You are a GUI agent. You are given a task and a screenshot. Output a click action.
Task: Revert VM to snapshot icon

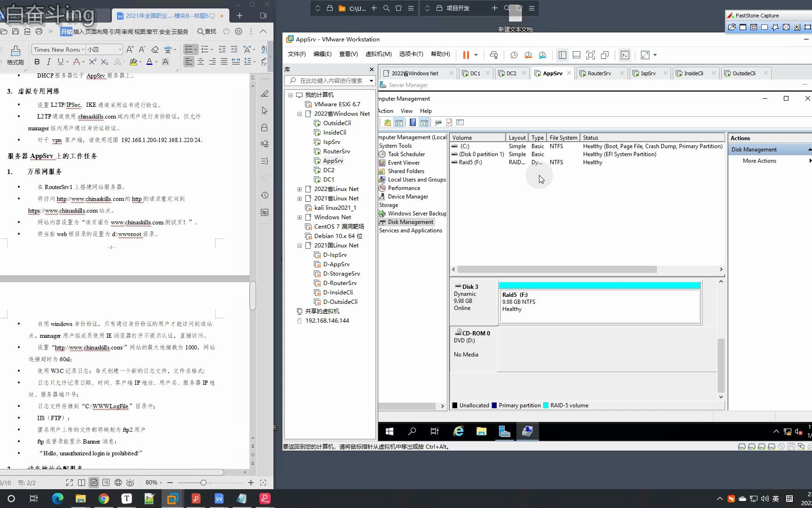click(528, 55)
